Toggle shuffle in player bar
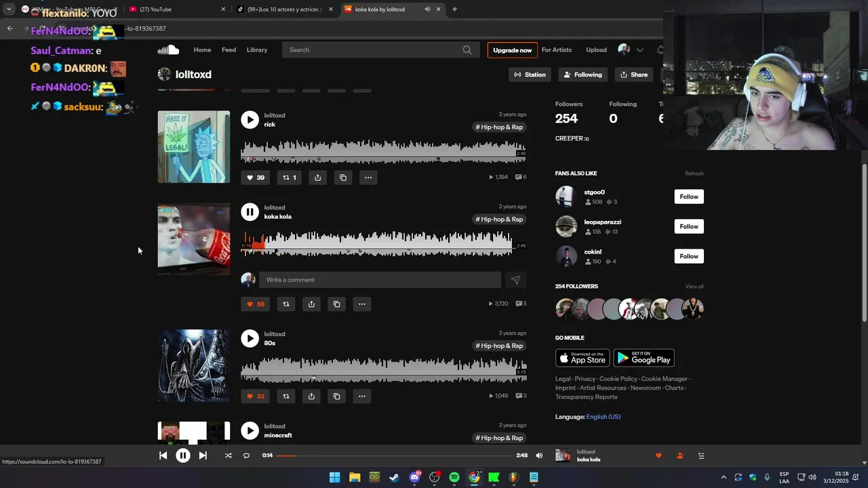Image resolution: width=868 pixels, height=488 pixels. click(228, 455)
